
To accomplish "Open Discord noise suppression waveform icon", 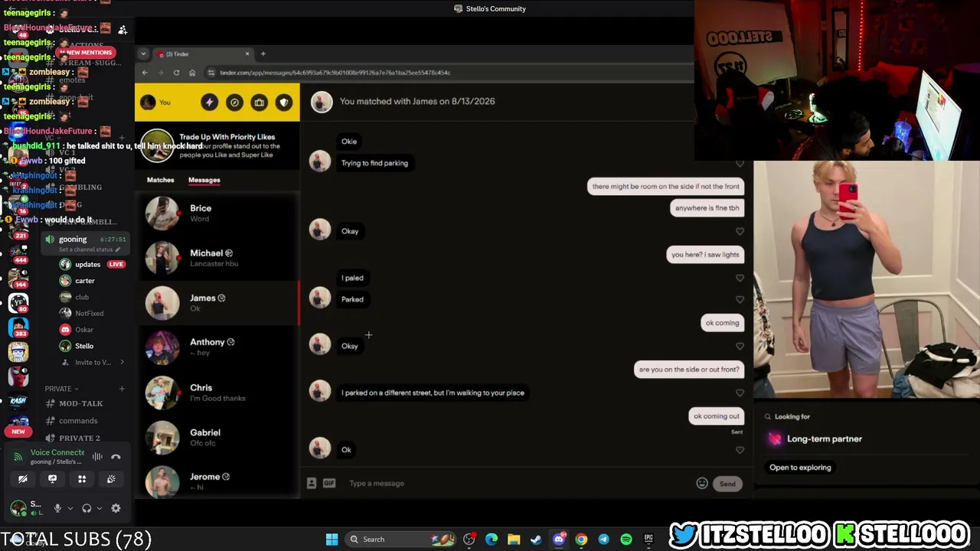I will coord(97,457).
